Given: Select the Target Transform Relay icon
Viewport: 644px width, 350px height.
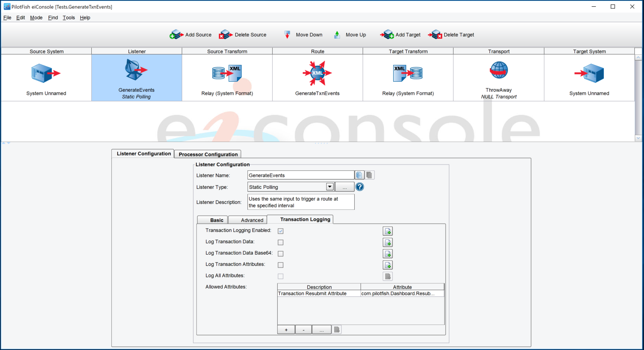Looking at the screenshot, I should coord(408,73).
